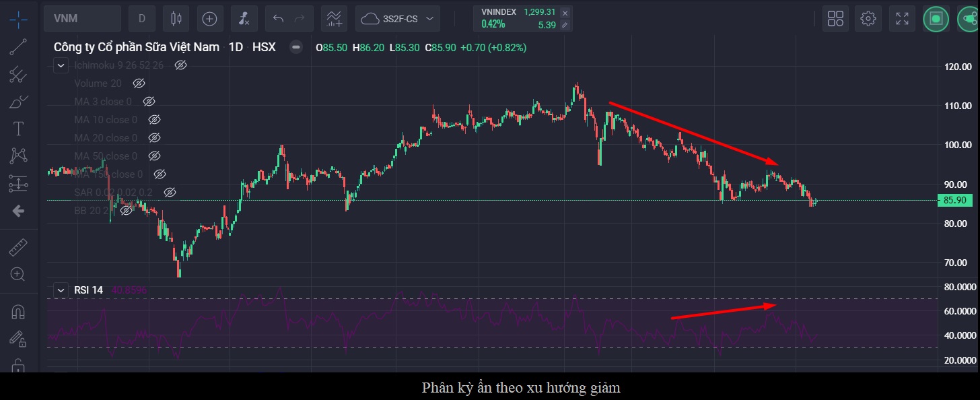The height and width of the screenshot is (400, 980).
Task: Enter fullscreen chart mode
Action: 902,19
